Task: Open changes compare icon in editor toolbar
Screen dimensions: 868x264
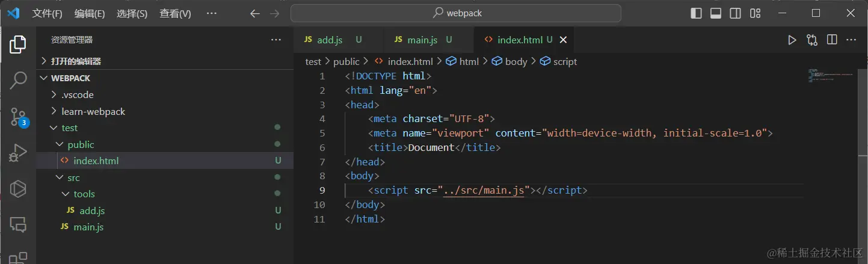Action: click(x=812, y=40)
